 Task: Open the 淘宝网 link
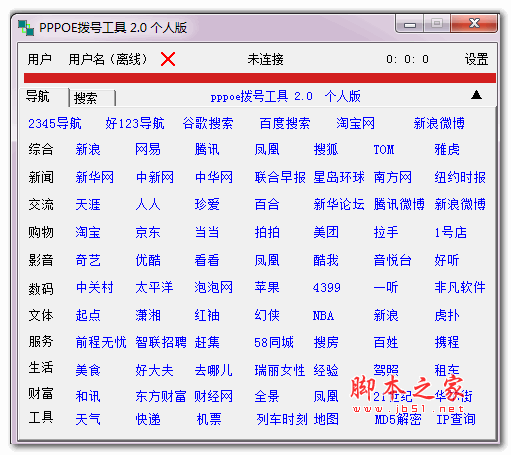355,123
